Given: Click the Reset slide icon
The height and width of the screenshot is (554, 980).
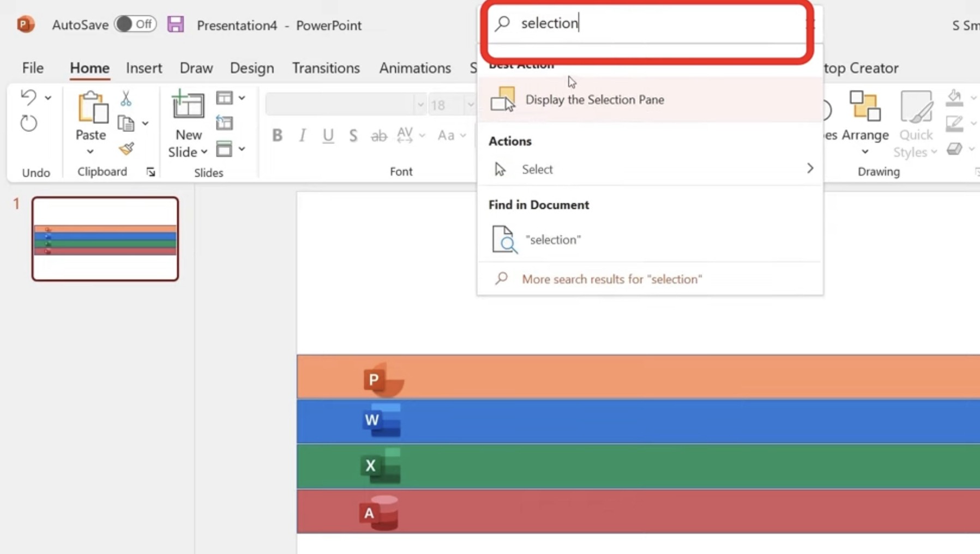Looking at the screenshot, I should [x=224, y=123].
